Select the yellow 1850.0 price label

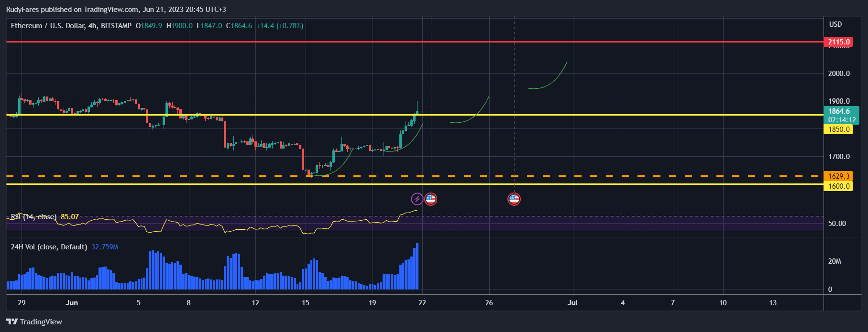click(x=839, y=129)
